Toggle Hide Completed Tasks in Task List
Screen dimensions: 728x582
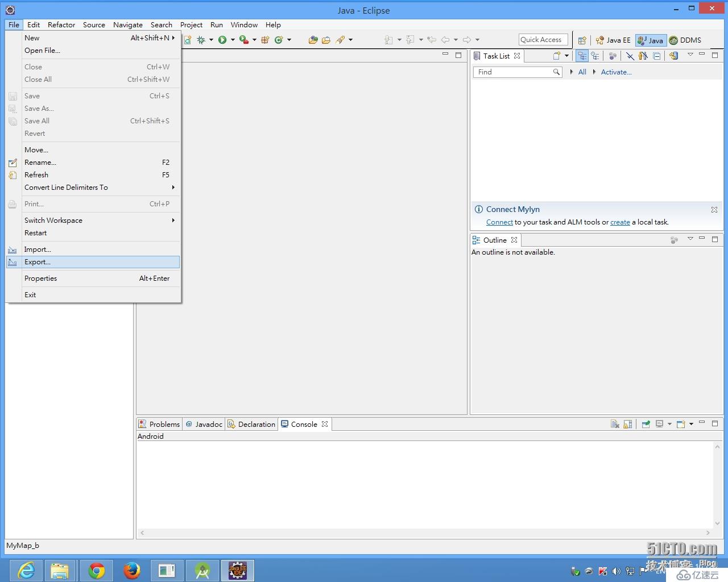point(630,56)
